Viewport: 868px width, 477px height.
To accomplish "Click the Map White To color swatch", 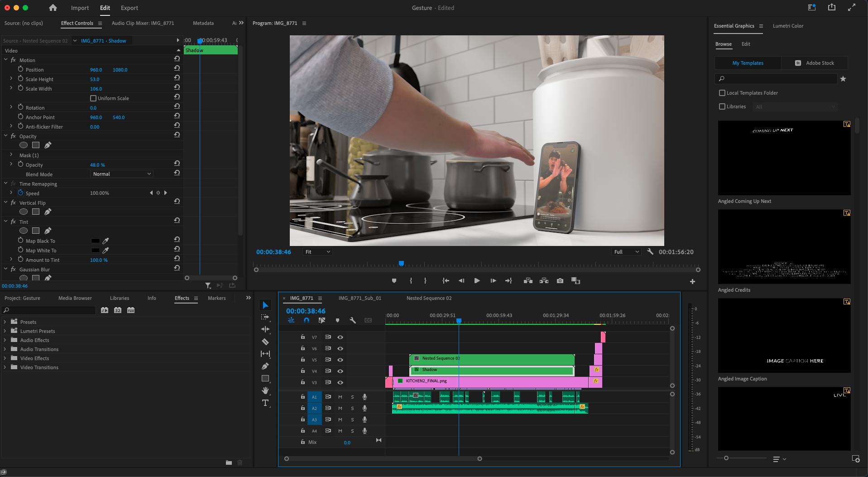I will 95,251.
